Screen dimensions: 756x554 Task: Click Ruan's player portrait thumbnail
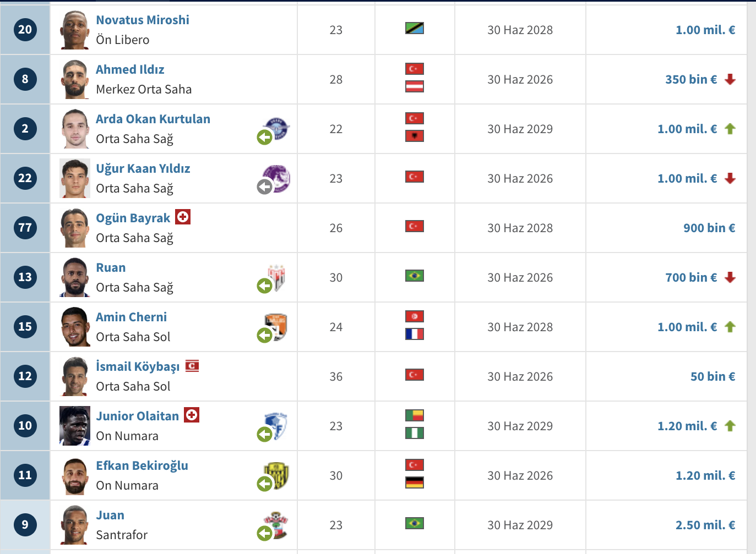point(75,277)
